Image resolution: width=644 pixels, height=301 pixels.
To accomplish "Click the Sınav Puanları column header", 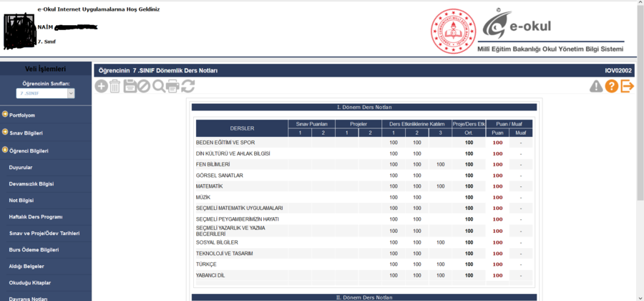I will coord(311,124).
